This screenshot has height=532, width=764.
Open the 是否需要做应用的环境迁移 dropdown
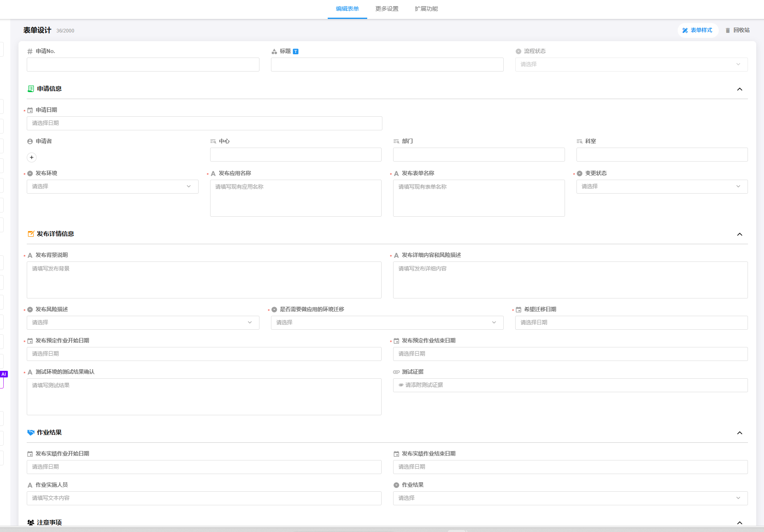coord(387,323)
